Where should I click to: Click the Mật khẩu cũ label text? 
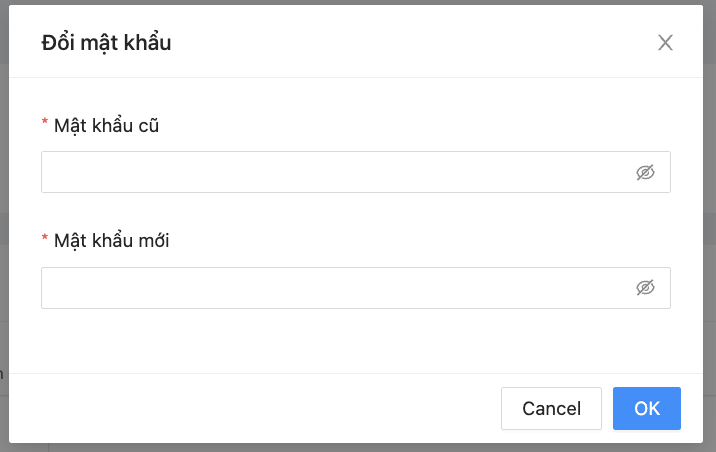(107, 125)
